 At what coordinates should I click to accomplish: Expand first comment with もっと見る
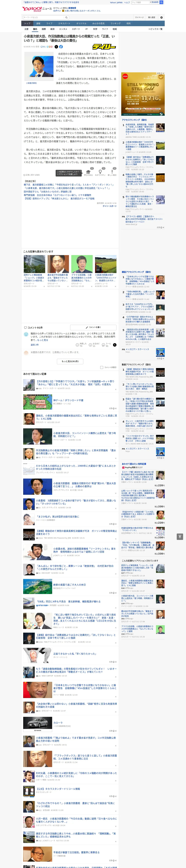pyautogui.click(x=43, y=340)
